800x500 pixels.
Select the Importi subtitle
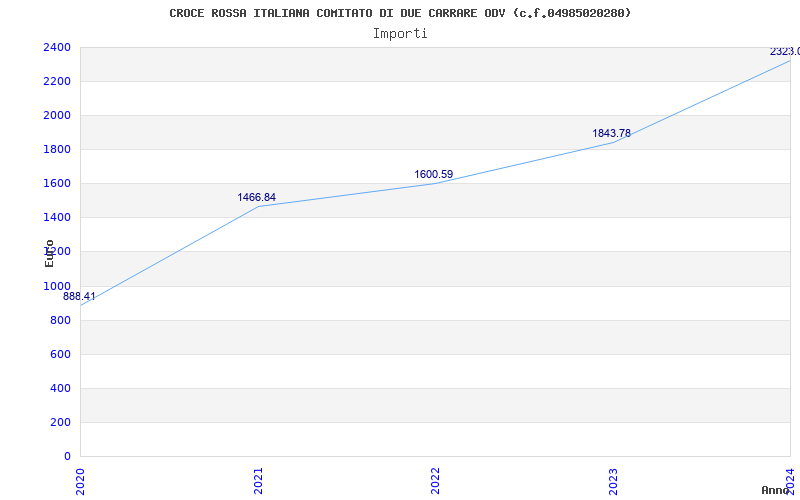(x=400, y=34)
